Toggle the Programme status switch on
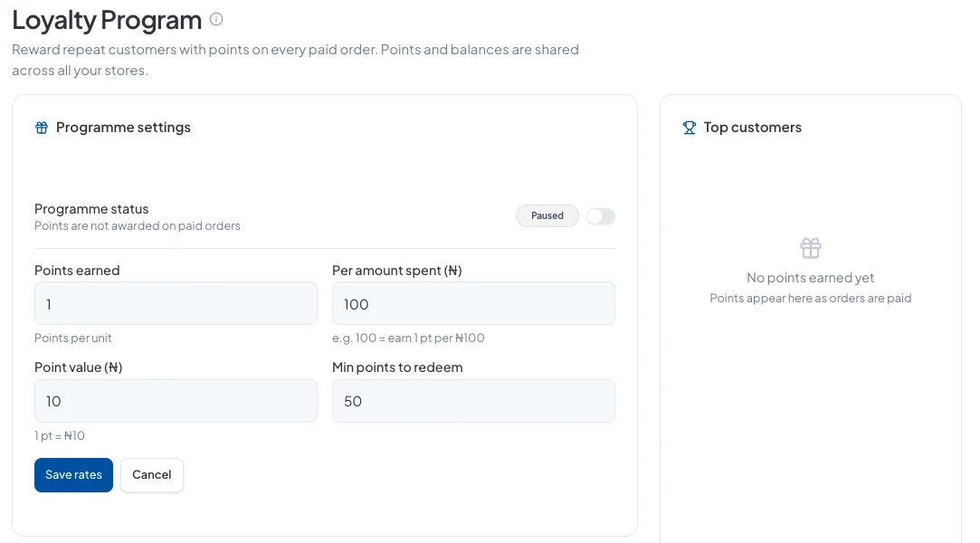The width and height of the screenshot is (980, 543). (x=601, y=216)
